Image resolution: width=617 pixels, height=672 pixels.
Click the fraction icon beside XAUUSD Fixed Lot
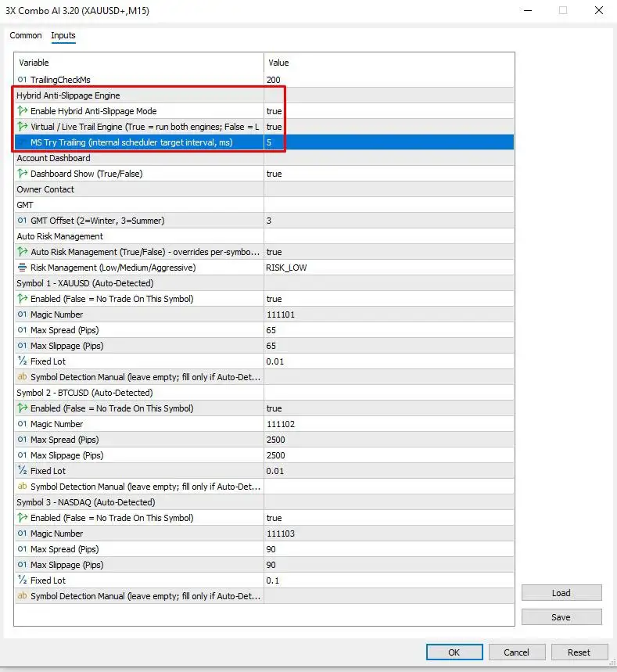(22, 361)
